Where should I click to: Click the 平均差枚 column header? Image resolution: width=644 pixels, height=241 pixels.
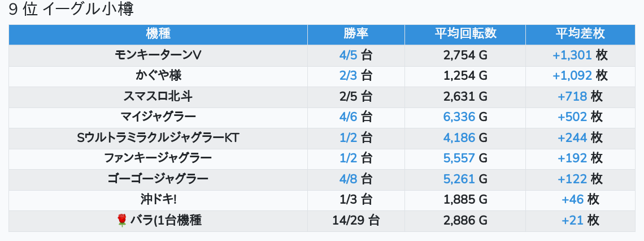point(580,34)
